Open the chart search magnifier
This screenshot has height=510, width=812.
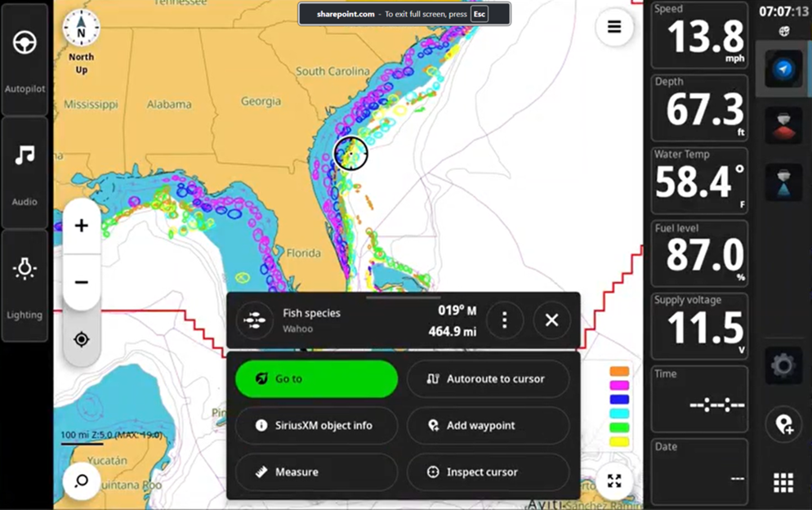click(x=81, y=481)
